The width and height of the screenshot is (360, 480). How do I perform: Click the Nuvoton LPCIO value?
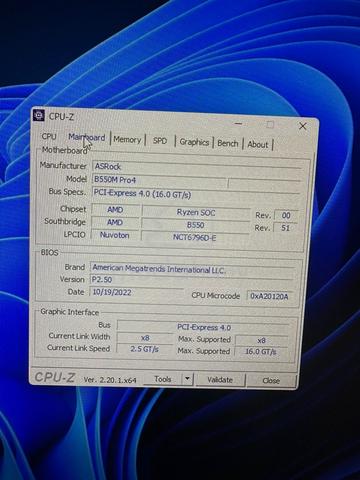115,235
